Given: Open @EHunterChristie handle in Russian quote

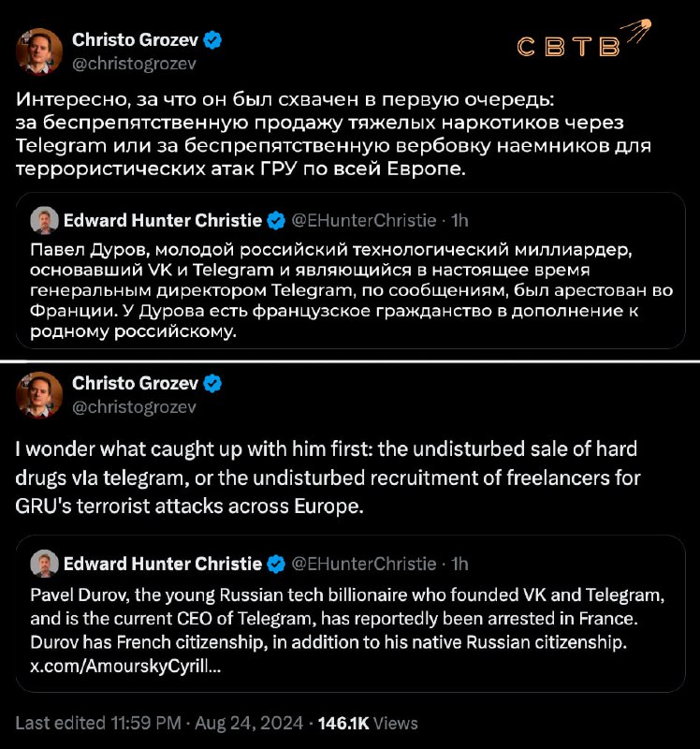Looking at the screenshot, I should tap(364, 220).
